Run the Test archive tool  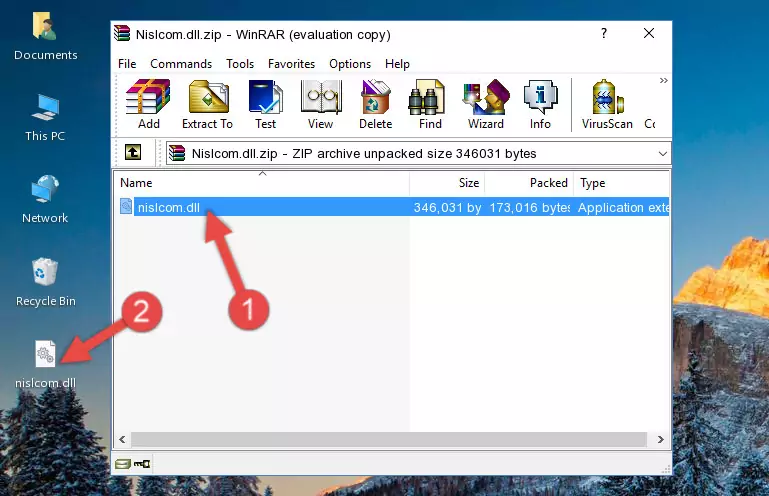(265, 104)
